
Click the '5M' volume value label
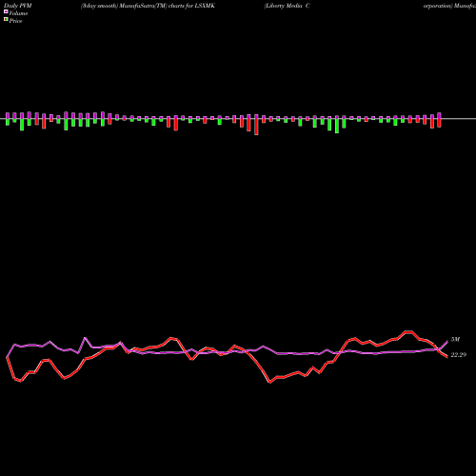point(455,340)
